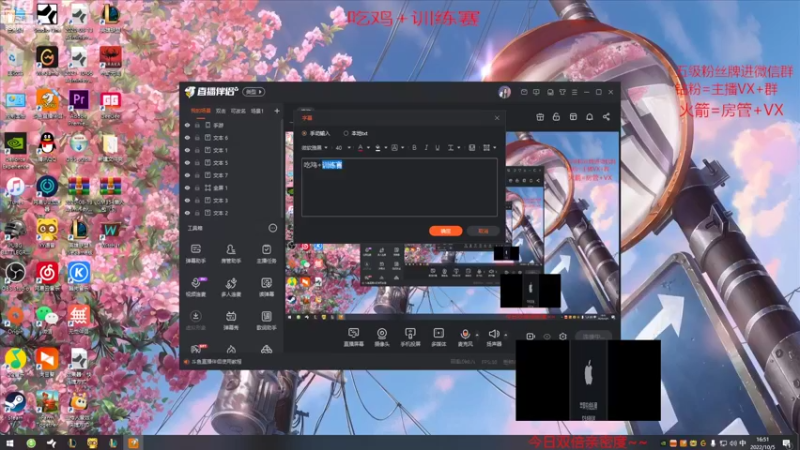Toggle visibility of layer 文本 5

coord(187,163)
